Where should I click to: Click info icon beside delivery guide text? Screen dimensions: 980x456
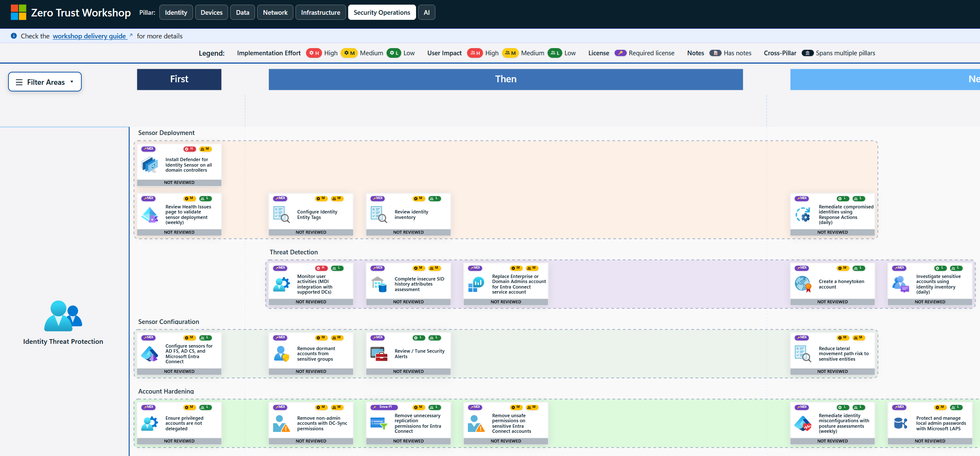point(14,36)
